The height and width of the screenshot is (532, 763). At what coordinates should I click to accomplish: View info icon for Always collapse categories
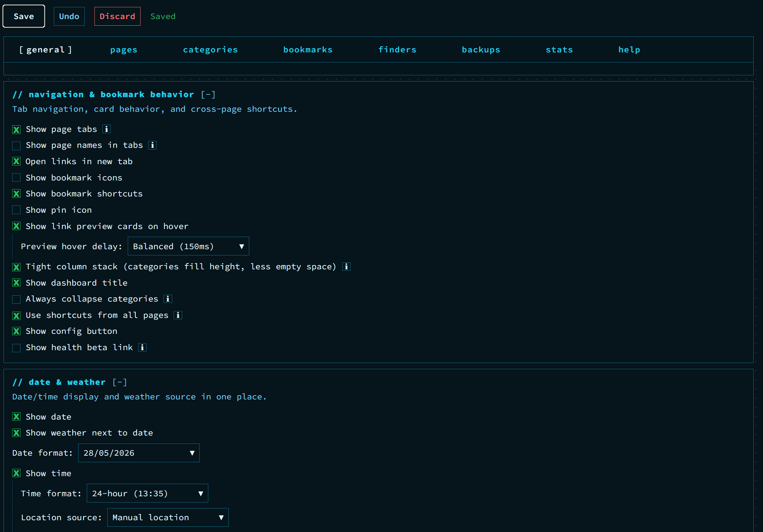point(168,299)
